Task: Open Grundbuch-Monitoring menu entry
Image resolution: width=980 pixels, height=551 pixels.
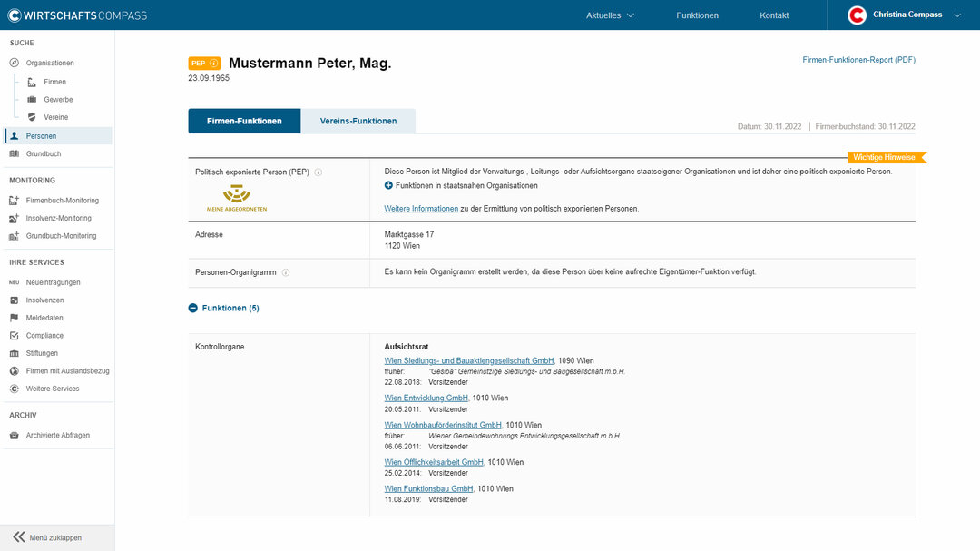Action: coord(62,236)
